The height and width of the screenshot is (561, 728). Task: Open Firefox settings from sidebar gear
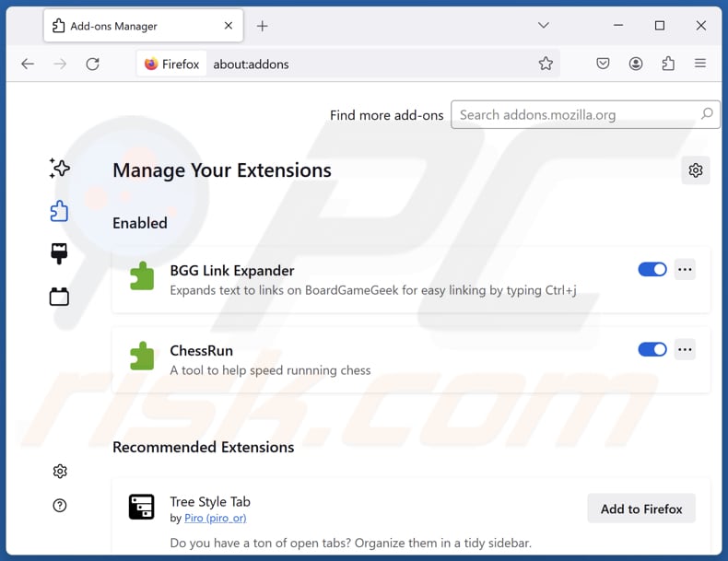pos(60,471)
